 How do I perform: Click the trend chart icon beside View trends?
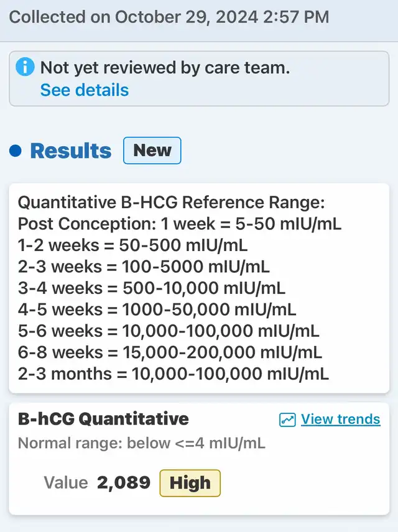(x=287, y=420)
